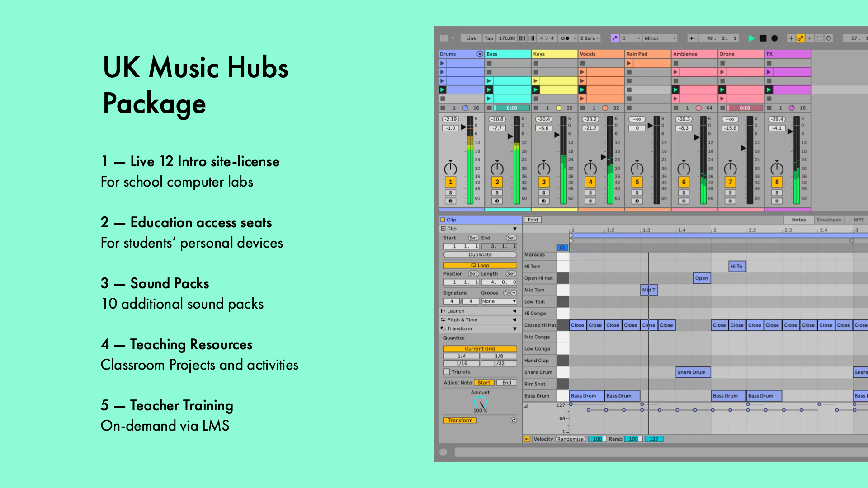Viewport: 868px width, 488px height.
Task: Click the Vocals track volume fader handle
Action: pyautogui.click(x=603, y=157)
